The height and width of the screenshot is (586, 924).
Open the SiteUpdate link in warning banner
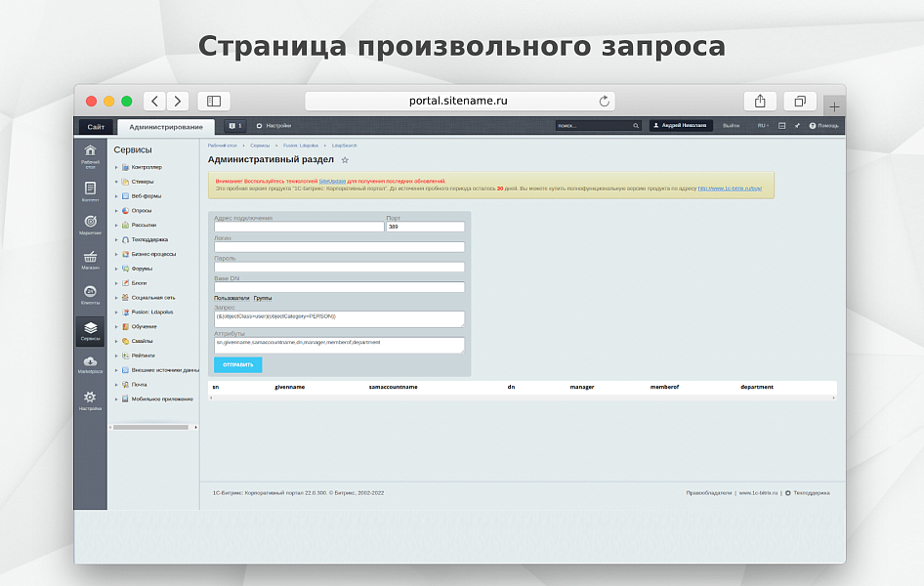pyautogui.click(x=332, y=181)
